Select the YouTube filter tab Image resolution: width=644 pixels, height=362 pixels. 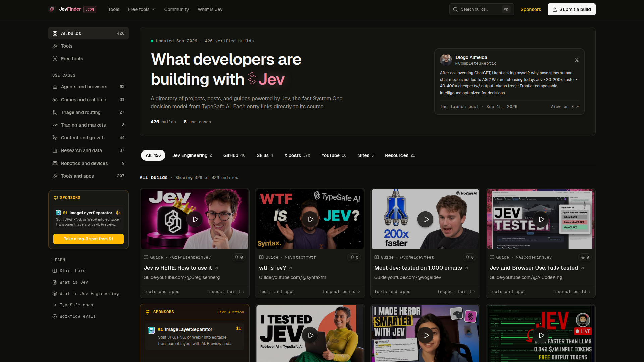click(x=334, y=155)
